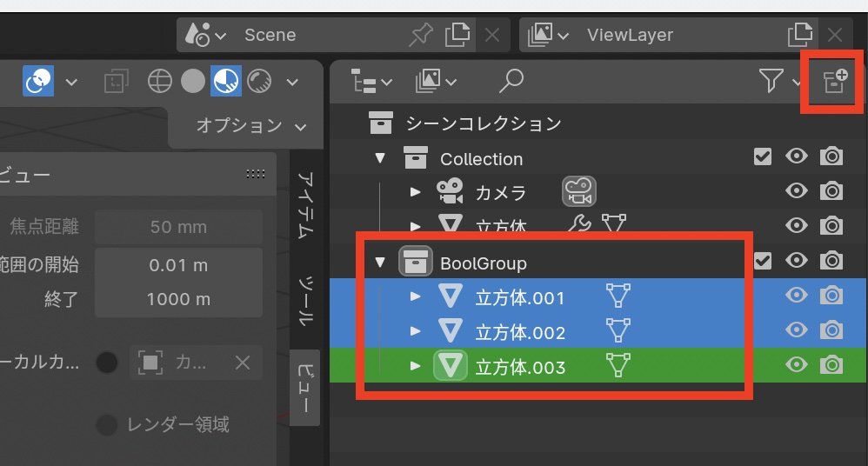Screen dimensions: 868x466
Task: Click the camera data icon beside カメラ
Action: [579, 191]
